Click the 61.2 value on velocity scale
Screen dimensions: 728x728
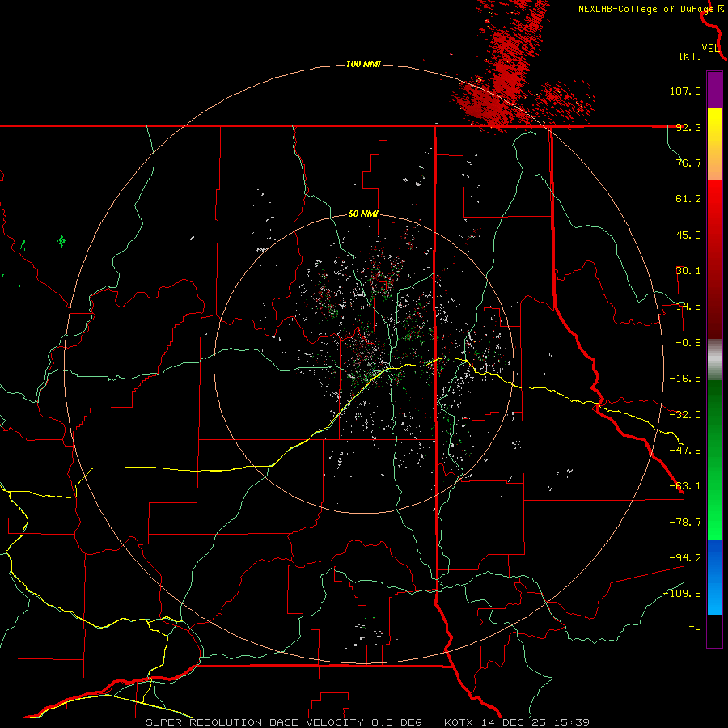click(x=688, y=199)
